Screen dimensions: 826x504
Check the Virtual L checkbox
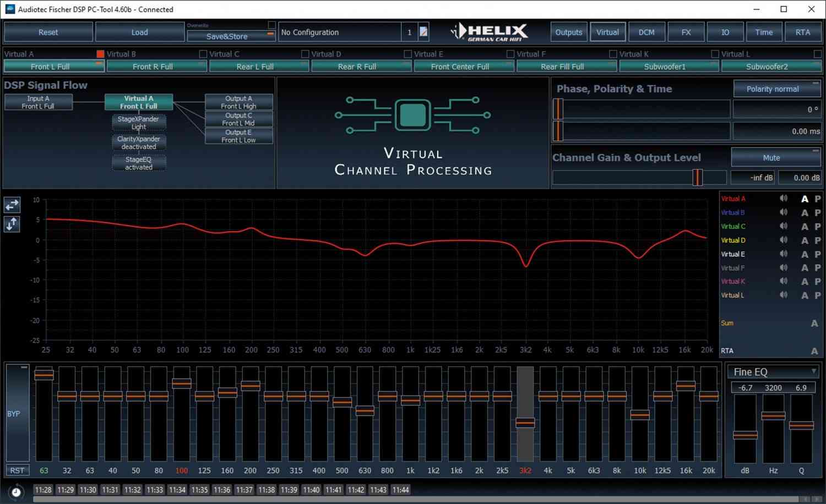click(817, 54)
